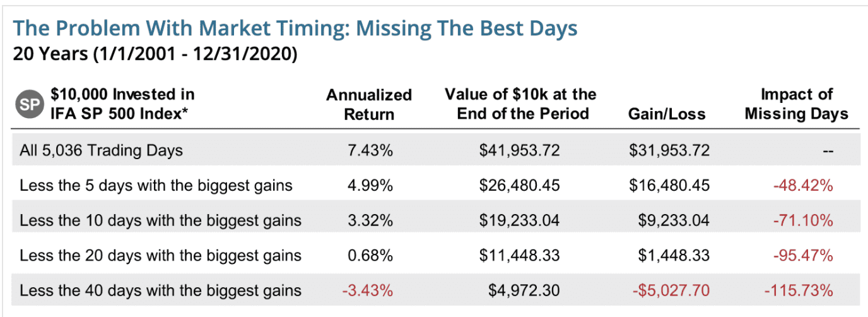Select the Annualized Return column header
This screenshot has height=317, width=868.
point(368,104)
